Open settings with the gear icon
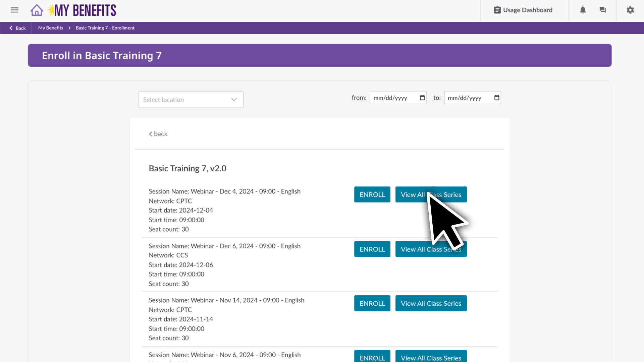This screenshot has width=644, height=362. pos(630,10)
